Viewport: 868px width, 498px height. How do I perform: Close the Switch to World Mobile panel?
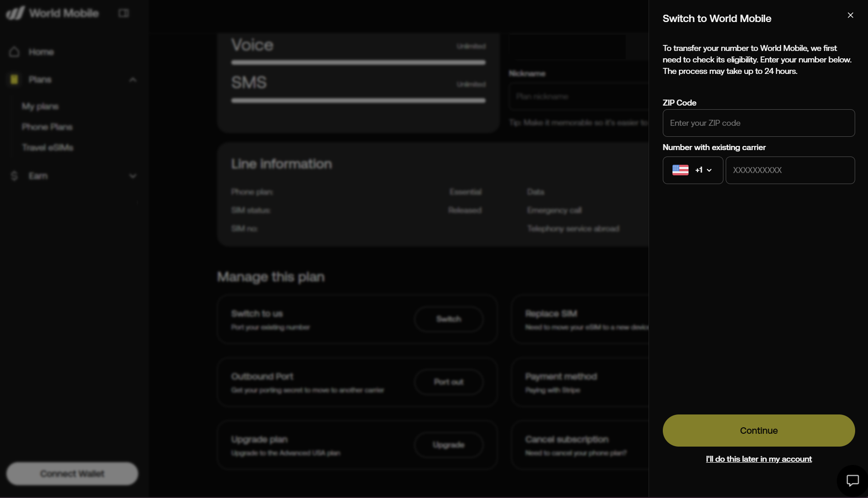[850, 15]
